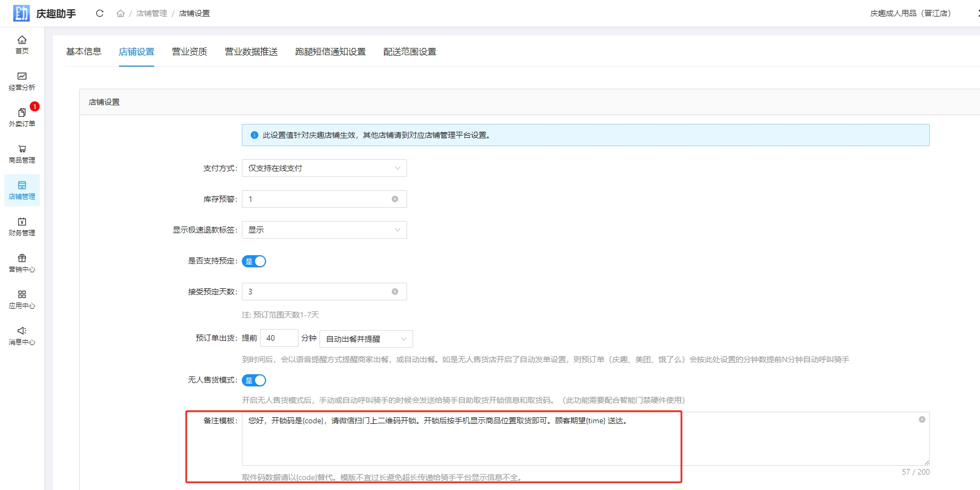Open 营销中心 gift icon
Image resolution: width=980 pixels, height=490 pixels.
coord(22,262)
